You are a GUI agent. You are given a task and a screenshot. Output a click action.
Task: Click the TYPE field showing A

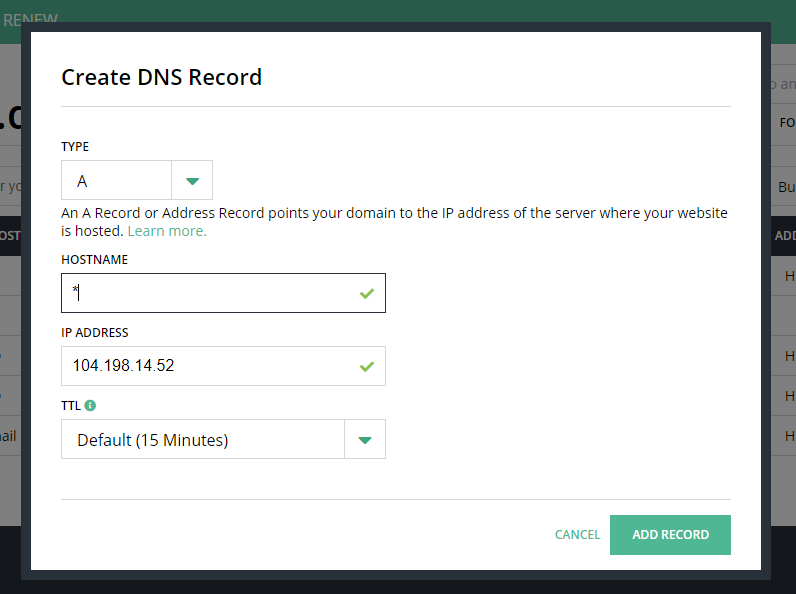(x=117, y=181)
